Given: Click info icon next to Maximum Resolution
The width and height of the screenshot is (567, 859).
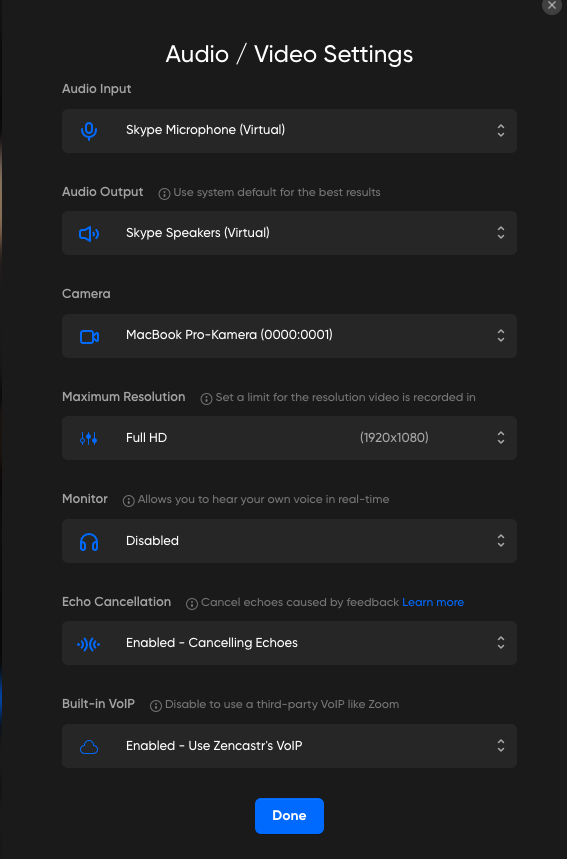Looking at the screenshot, I should [x=206, y=398].
